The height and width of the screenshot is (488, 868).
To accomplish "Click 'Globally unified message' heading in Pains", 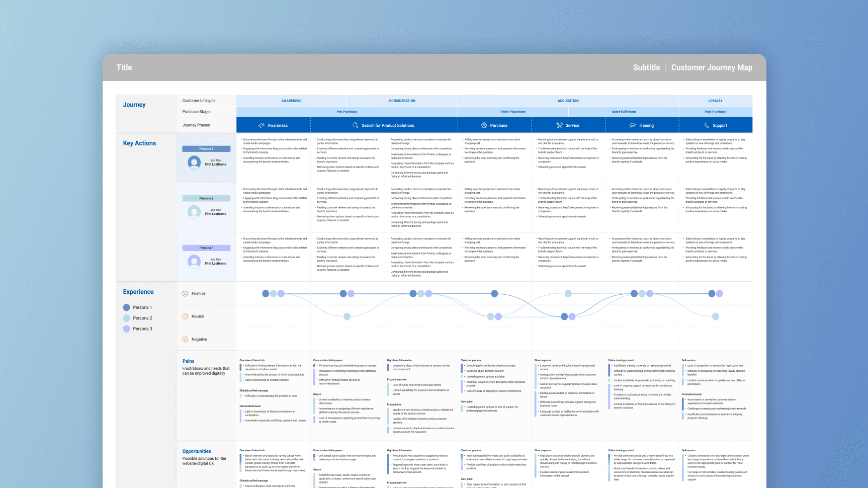I will click(253, 390).
